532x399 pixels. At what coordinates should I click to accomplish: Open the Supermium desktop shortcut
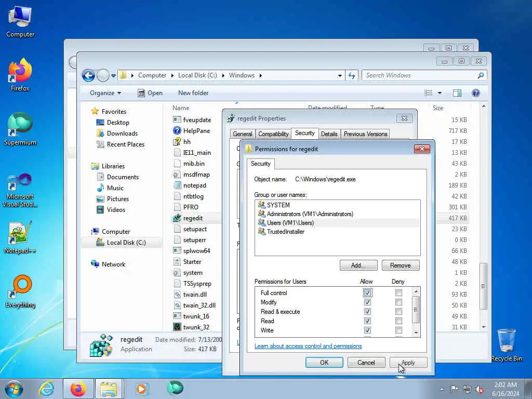pyautogui.click(x=20, y=129)
